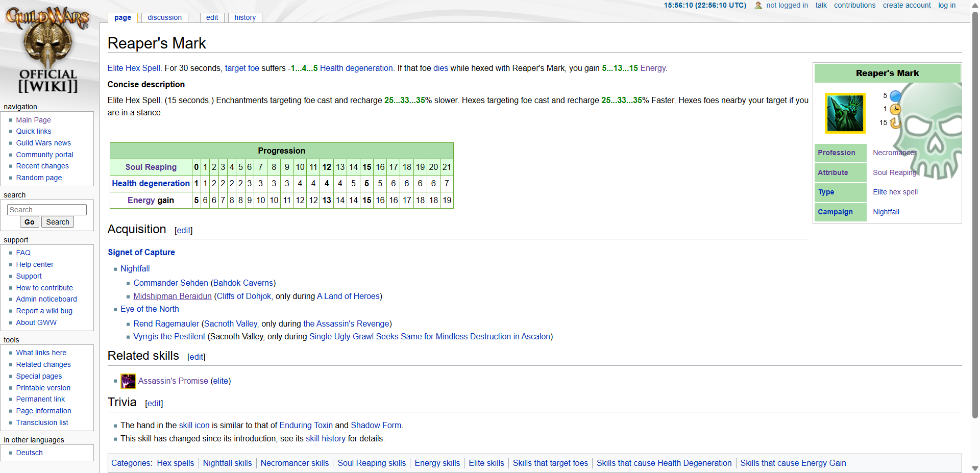Click the activation time clock icon

click(x=895, y=109)
